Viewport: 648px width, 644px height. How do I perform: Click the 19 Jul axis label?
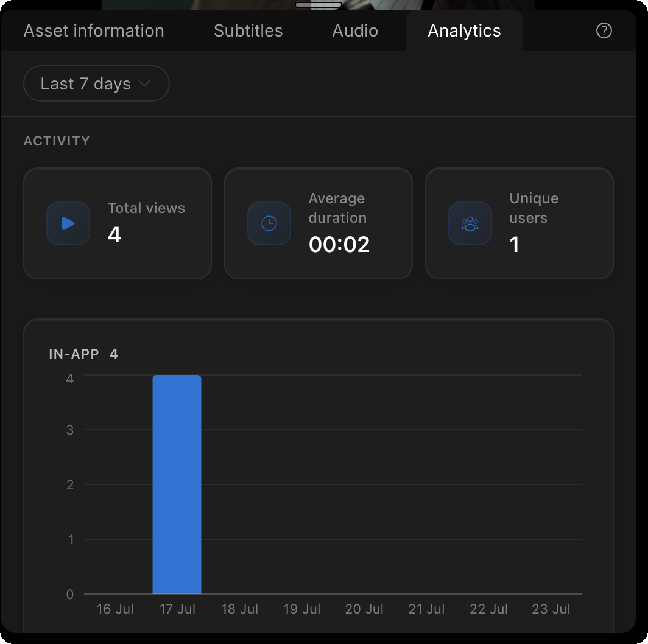(301, 609)
